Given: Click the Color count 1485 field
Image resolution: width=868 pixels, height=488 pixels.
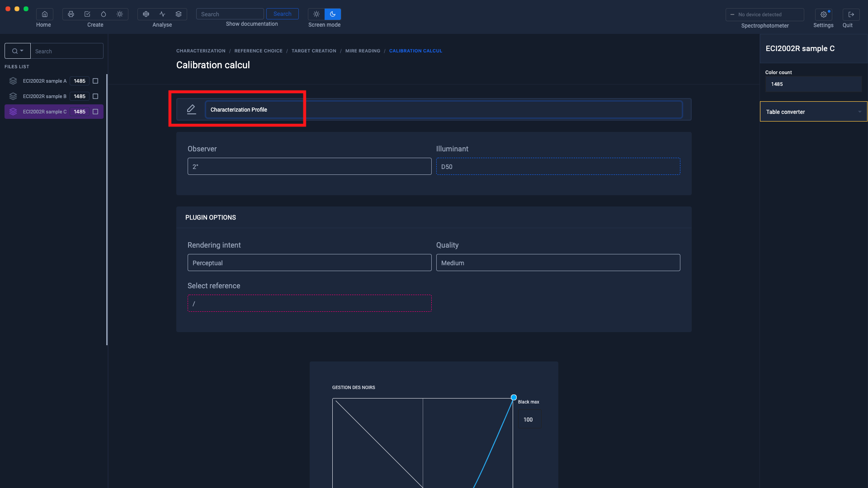Looking at the screenshot, I should coord(814,84).
